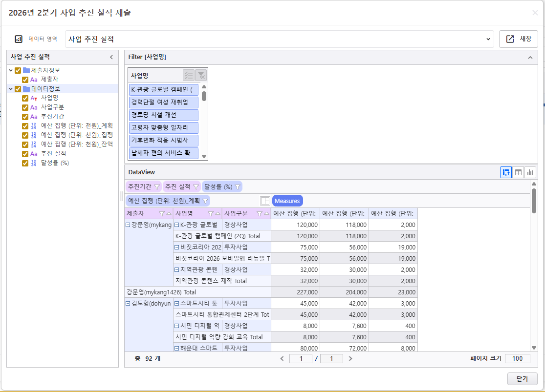Click the Aa icon beside 추진 실적
The image size is (545, 392).
click(34, 154)
